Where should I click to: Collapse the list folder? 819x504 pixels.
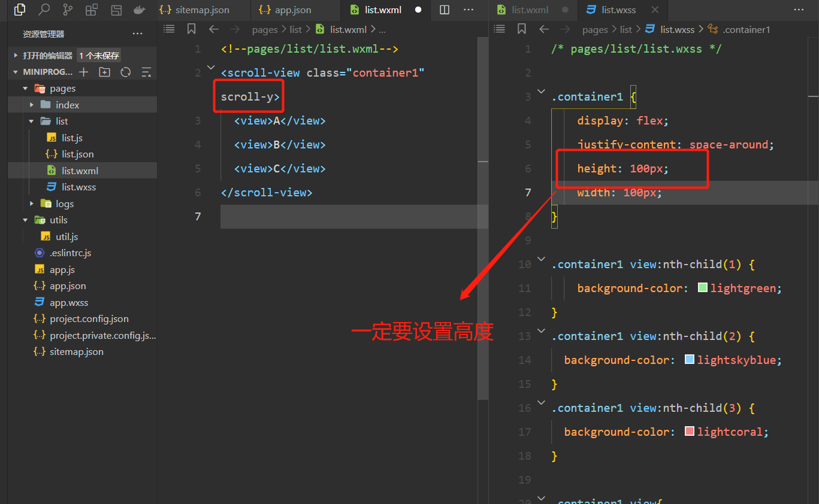[32, 122]
